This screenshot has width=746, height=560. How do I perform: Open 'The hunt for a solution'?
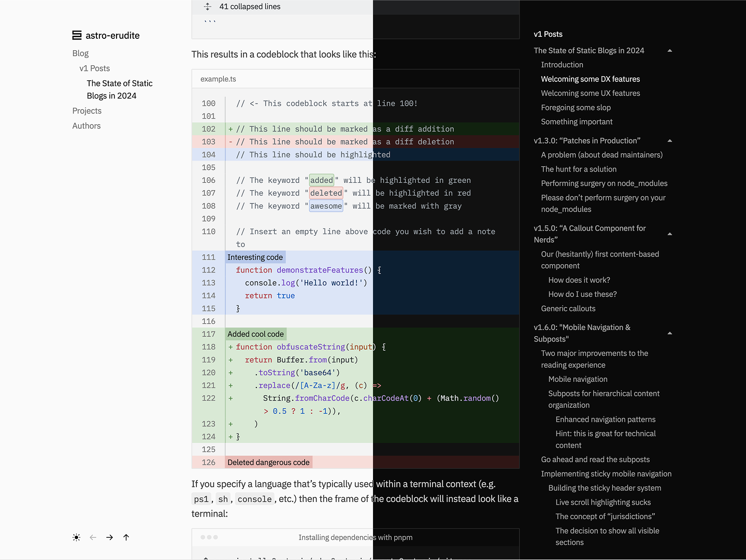pyautogui.click(x=579, y=169)
